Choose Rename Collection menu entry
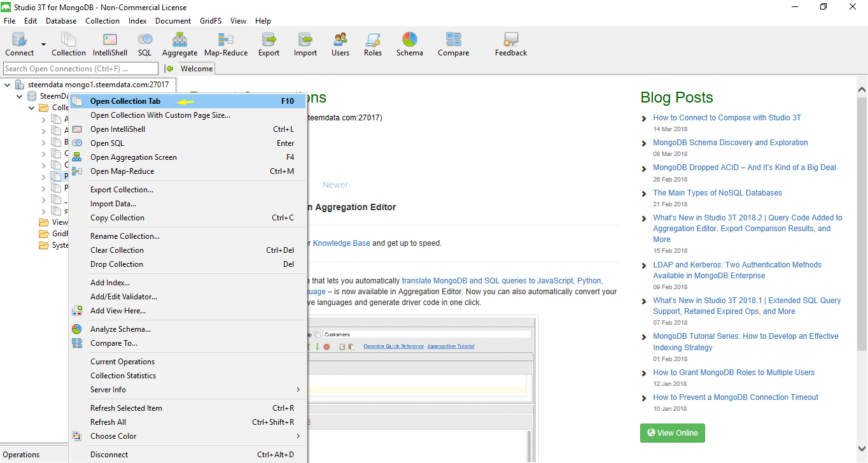 [188, 236]
